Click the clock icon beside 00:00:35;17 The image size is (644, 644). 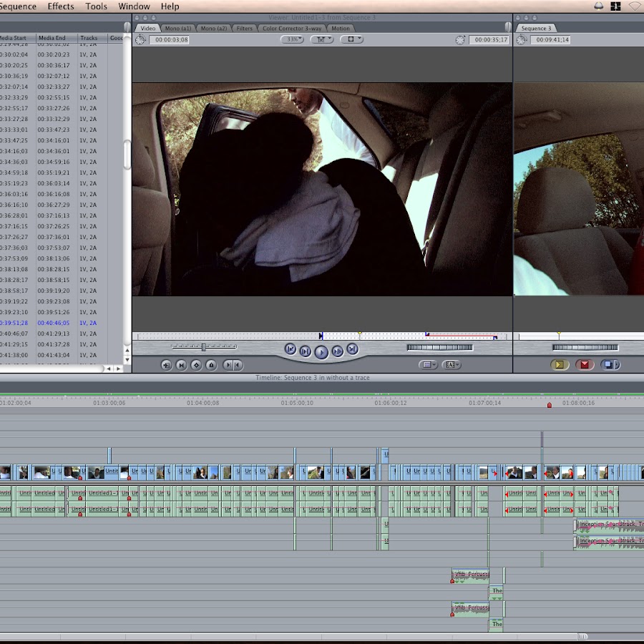point(460,40)
